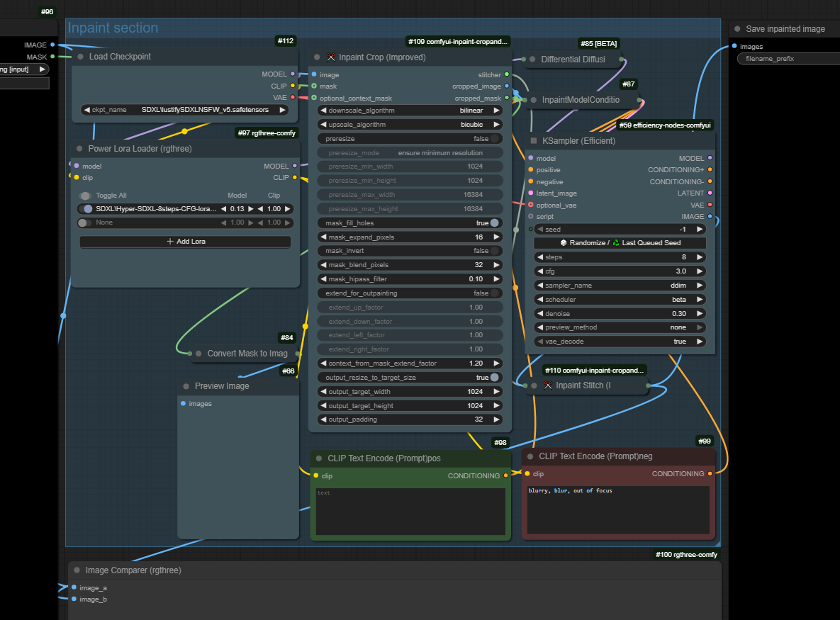The height and width of the screenshot is (620, 840).
Task: Click the square icon on KSampler (Efficient) title
Action: tap(534, 141)
